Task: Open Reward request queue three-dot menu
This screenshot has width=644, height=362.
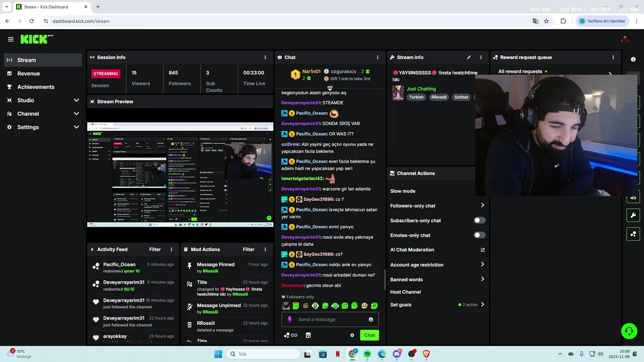Action: (613, 57)
